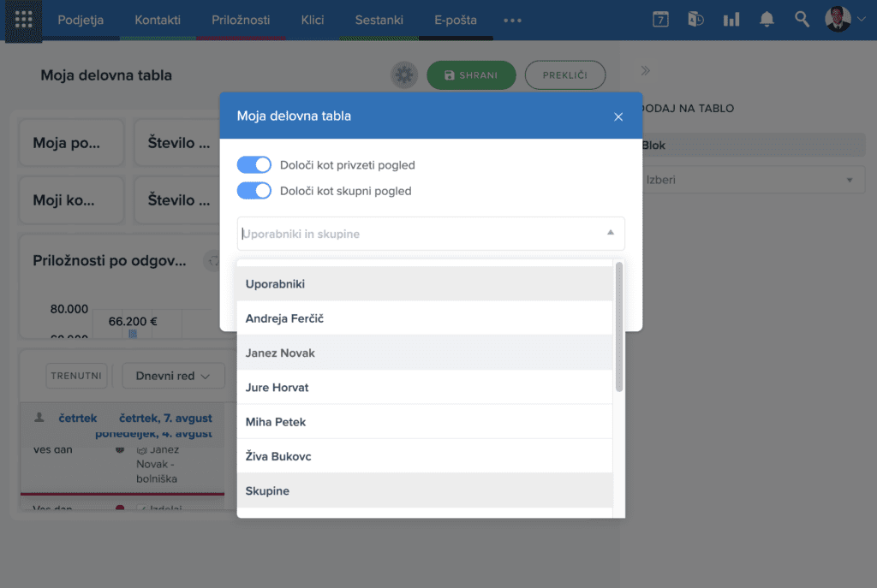Open the calendar icon in top bar

(660, 20)
